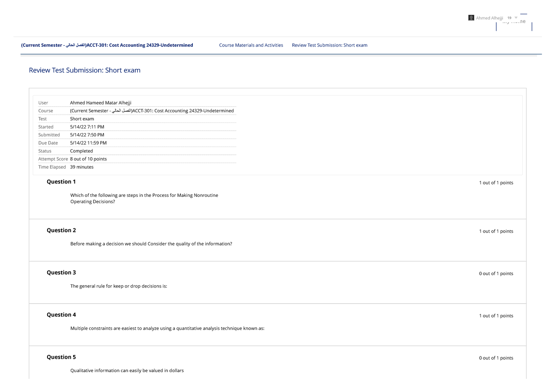Image resolution: width=555 pixels, height=392 pixels.
Task: Click Question 3's score of 0 out of 1
Action: pos(496,274)
